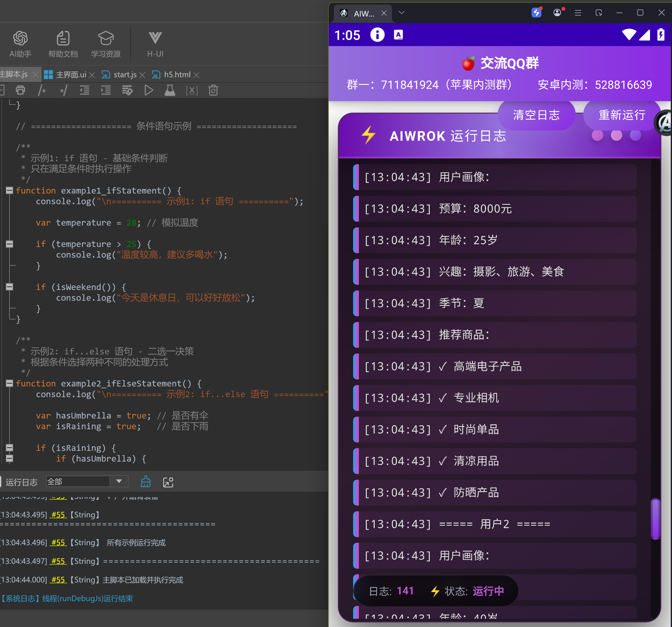The width and height of the screenshot is (672, 627).
Task: Increase indent of the code
Action: 106,90
